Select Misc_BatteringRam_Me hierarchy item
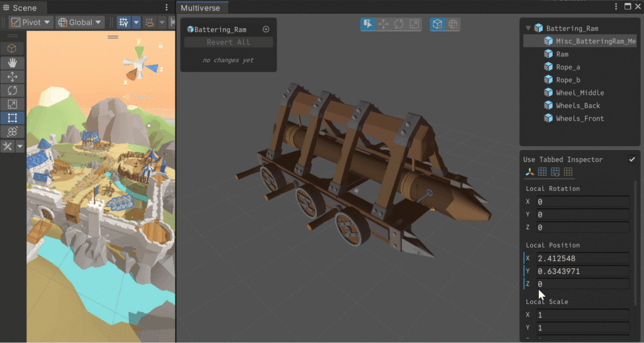Viewport: 644px width, 343px height. [x=580, y=41]
